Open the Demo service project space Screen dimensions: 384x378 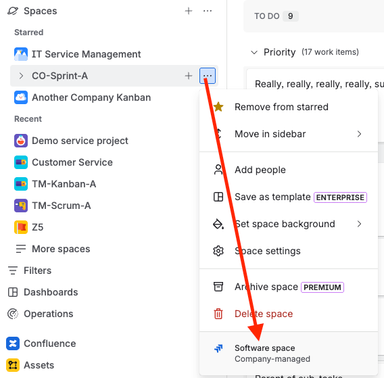80,141
